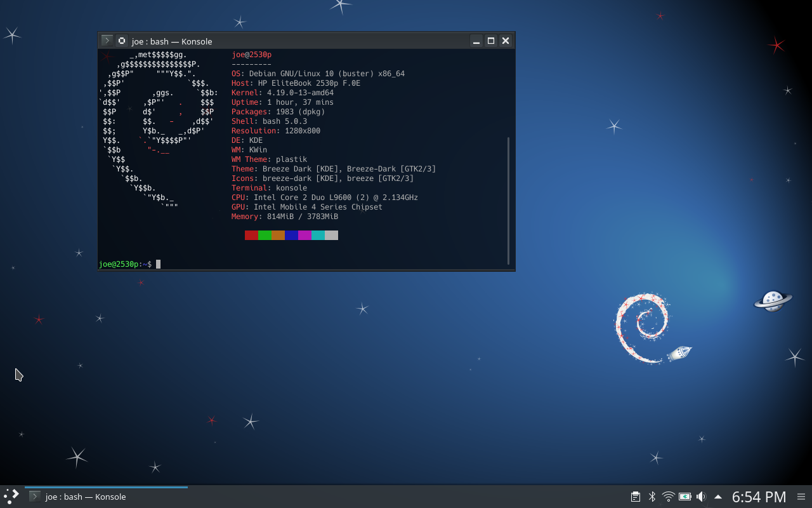The height and width of the screenshot is (508, 812).
Task: Click the Konsole terminal scrollbar
Action: pyautogui.click(x=508, y=199)
